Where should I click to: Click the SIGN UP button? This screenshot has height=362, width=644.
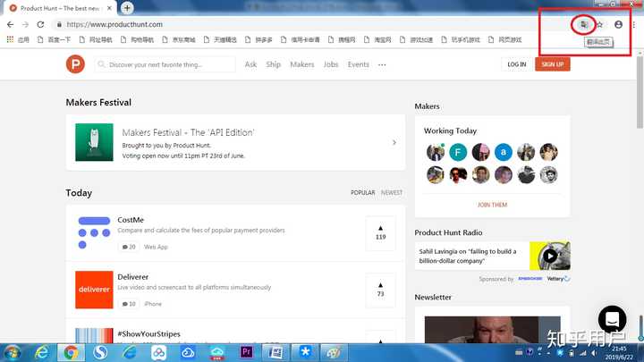click(x=553, y=64)
